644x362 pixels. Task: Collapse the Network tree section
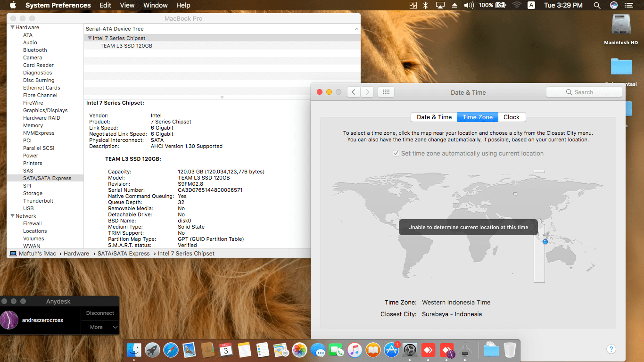pos(12,216)
